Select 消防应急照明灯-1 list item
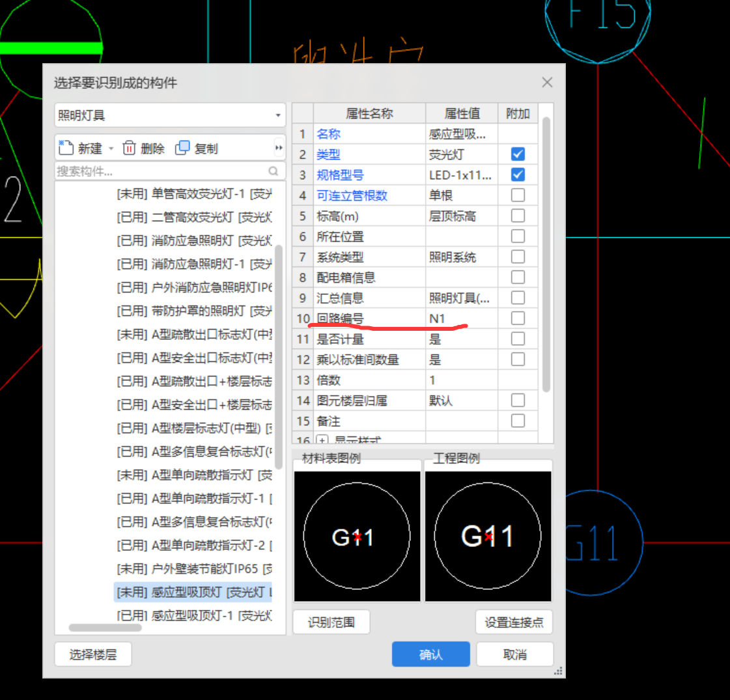This screenshot has width=730, height=700. point(194,264)
